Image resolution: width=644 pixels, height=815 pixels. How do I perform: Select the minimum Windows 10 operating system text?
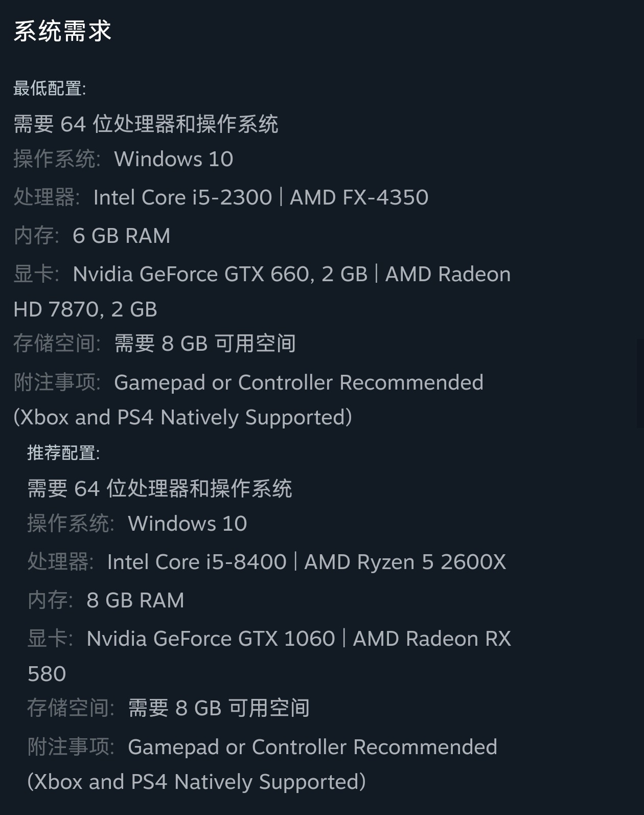[174, 159]
